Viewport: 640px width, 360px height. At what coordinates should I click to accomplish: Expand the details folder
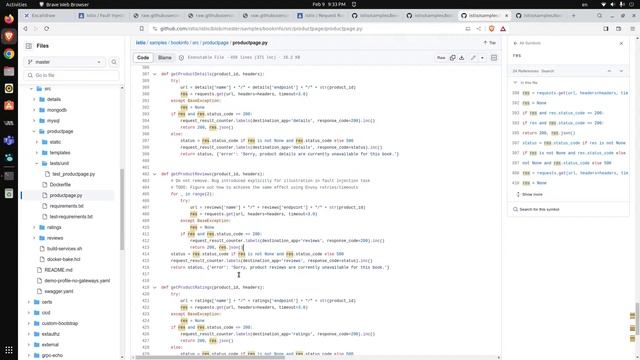[x=34, y=99]
